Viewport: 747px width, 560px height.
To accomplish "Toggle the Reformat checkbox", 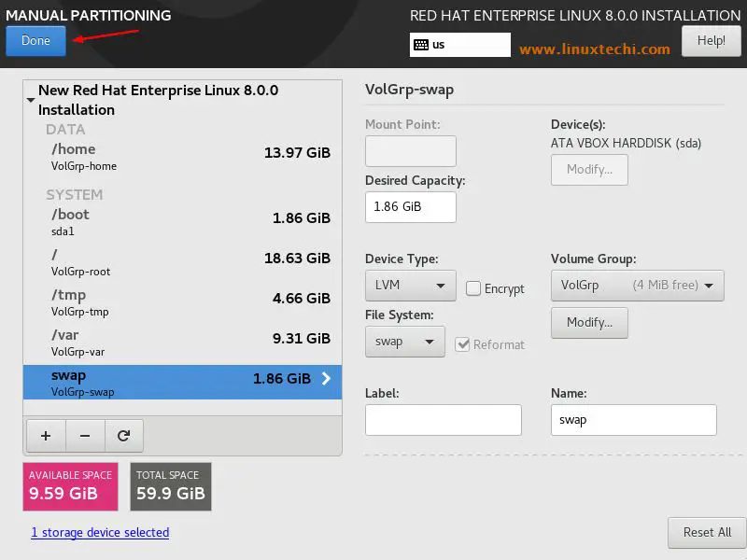I will [x=462, y=344].
